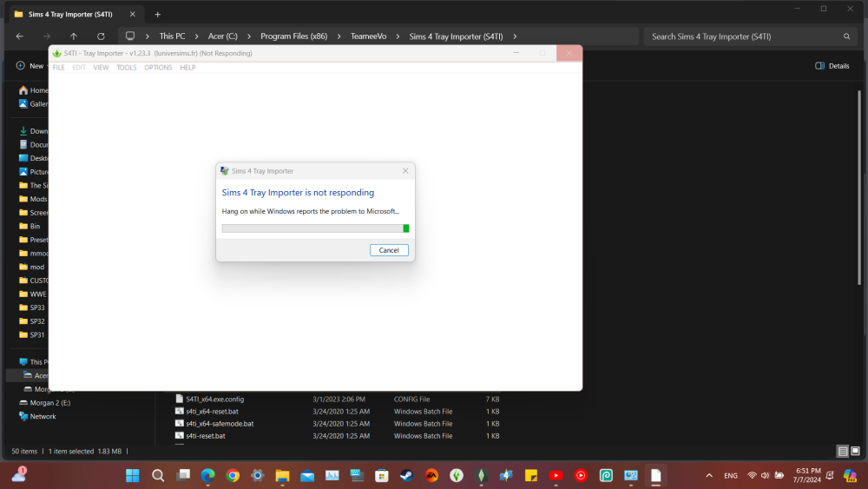Open the volume control in system tray
This screenshot has height=489, width=868.
tap(765, 475)
